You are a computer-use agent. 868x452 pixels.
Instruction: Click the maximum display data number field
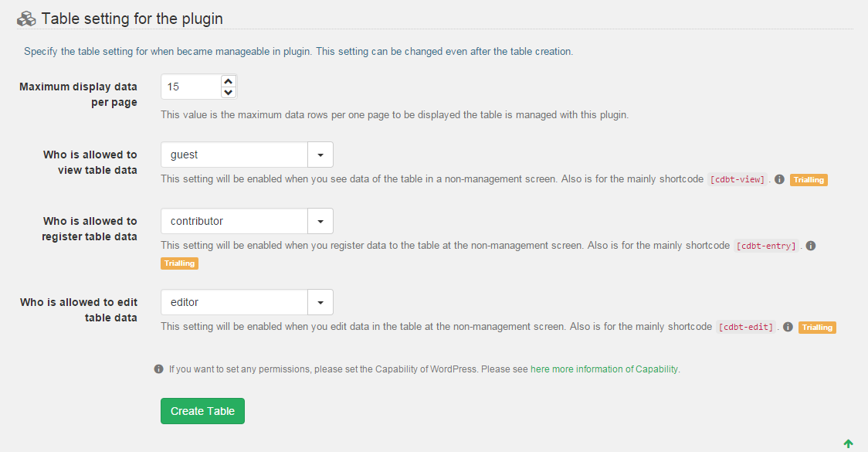(x=191, y=87)
